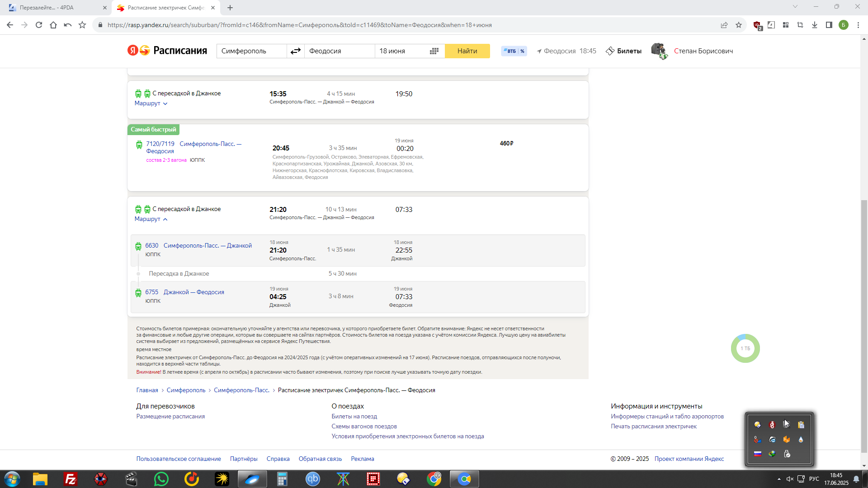Bookmark star left of address bar

click(82, 25)
